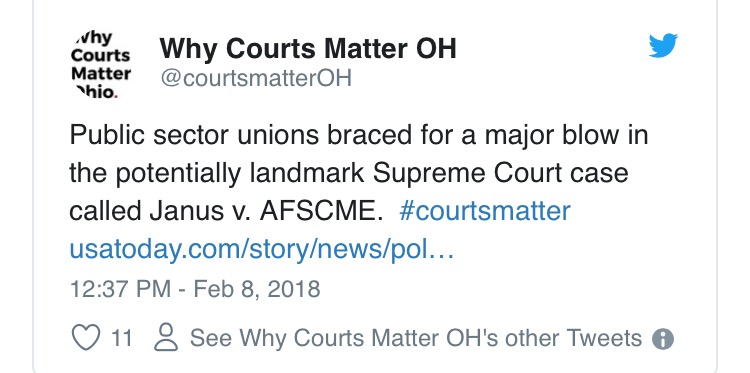Viewport: 750px width, 373px height.
Task: Click the 11 likes count
Action: pyautogui.click(x=121, y=339)
